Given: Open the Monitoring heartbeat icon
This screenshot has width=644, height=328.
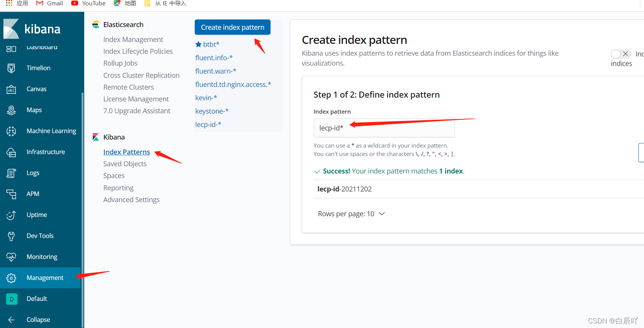Looking at the screenshot, I should point(11,257).
